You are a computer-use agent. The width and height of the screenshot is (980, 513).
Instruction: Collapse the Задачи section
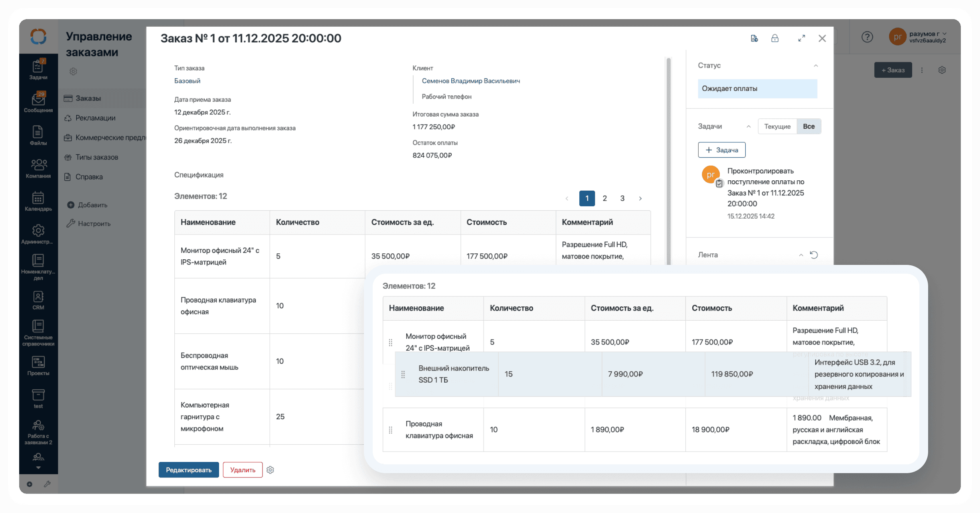click(749, 126)
